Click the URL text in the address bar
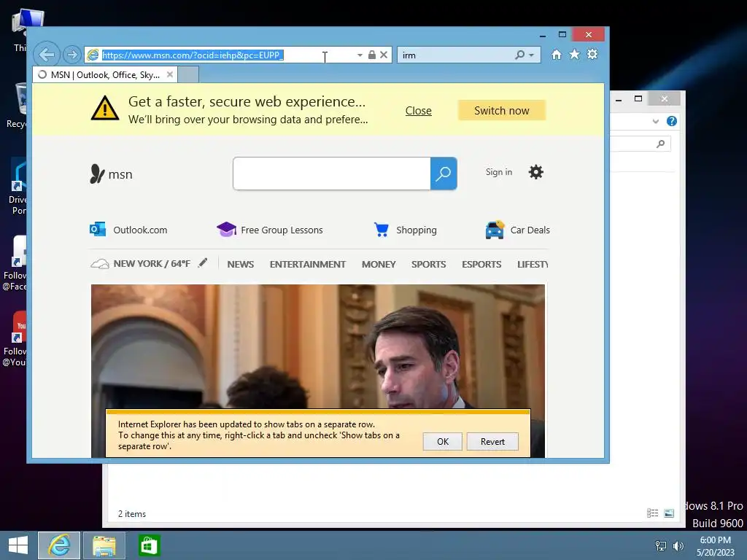The width and height of the screenshot is (747, 560). click(x=193, y=55)
